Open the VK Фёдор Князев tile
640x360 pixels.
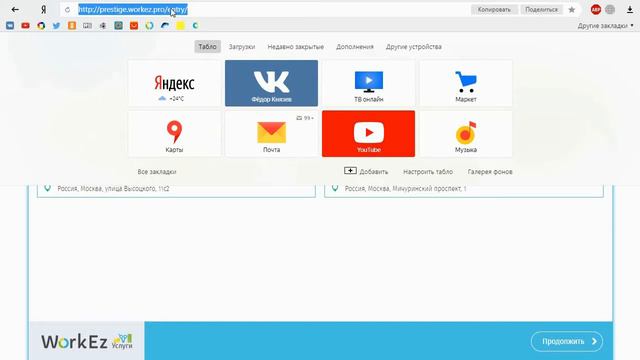[271, 83]
